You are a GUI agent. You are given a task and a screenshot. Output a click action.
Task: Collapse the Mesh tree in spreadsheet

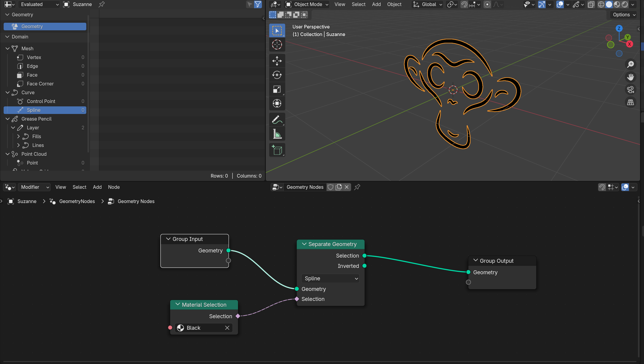pos(8,48)
